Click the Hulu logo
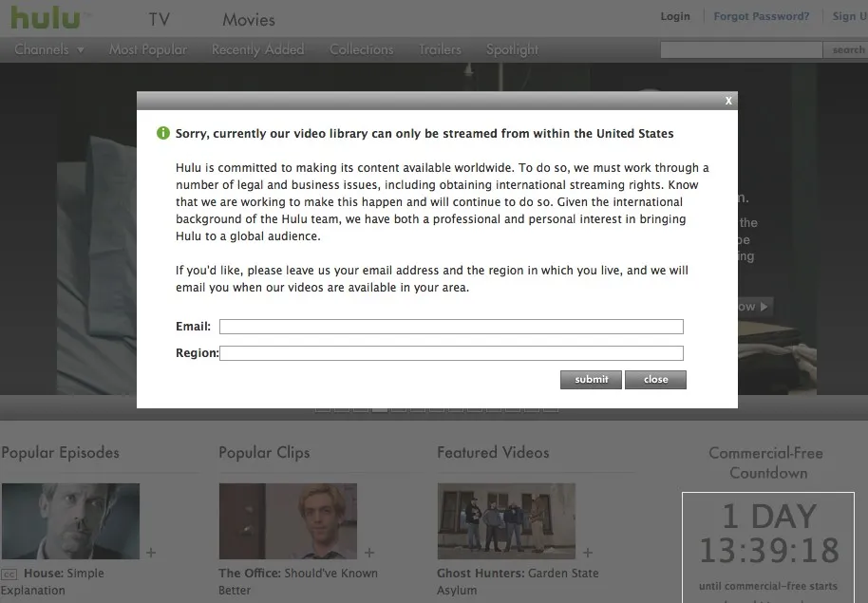Image resolution: width=868 pixels, height=603 pixels. pyautogui.click(x=46, y=18)
